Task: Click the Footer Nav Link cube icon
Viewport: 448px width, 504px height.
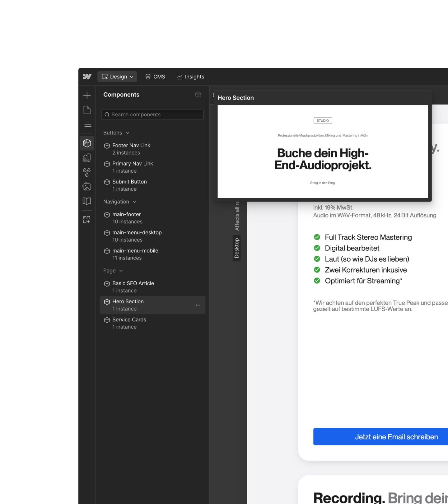Action: [107, 146]
